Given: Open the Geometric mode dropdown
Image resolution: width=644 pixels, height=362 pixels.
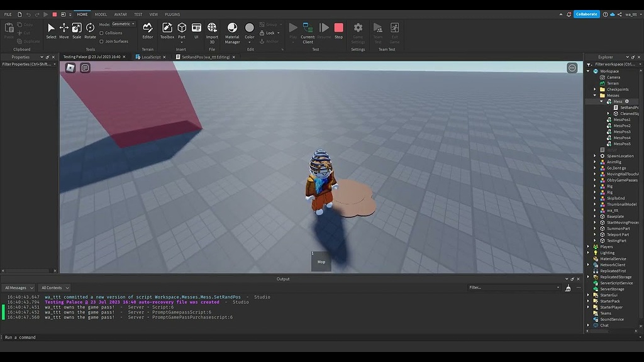Looking at the screenshot, I should [x=122, y=24].
